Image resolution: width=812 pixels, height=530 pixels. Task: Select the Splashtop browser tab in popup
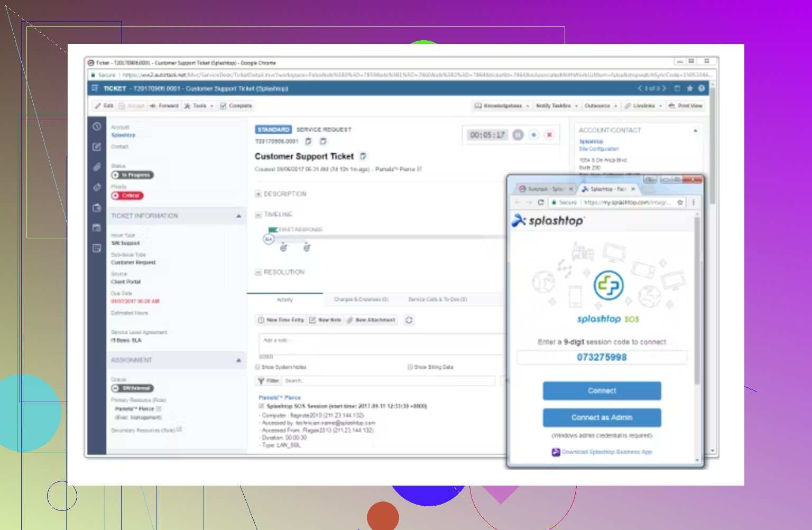point(608,189)
